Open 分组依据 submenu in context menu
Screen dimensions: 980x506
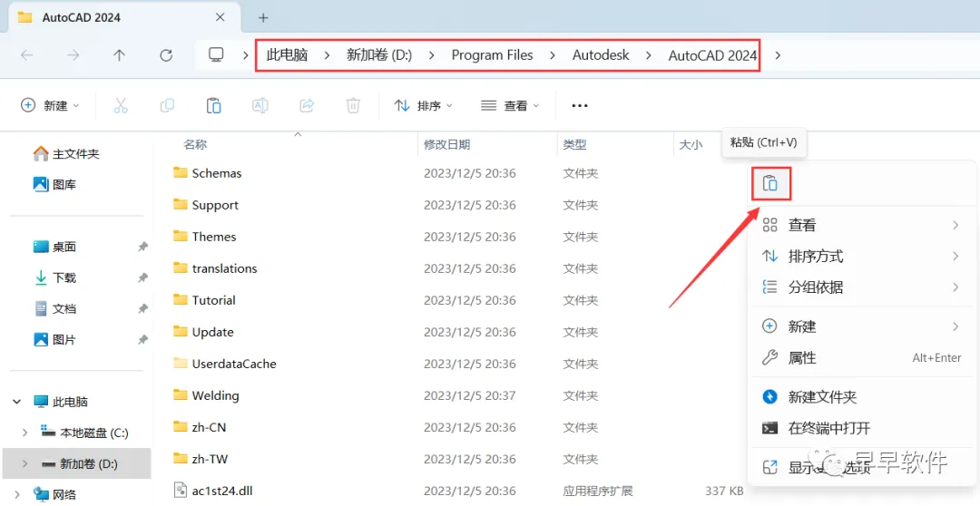click(861, 287)
